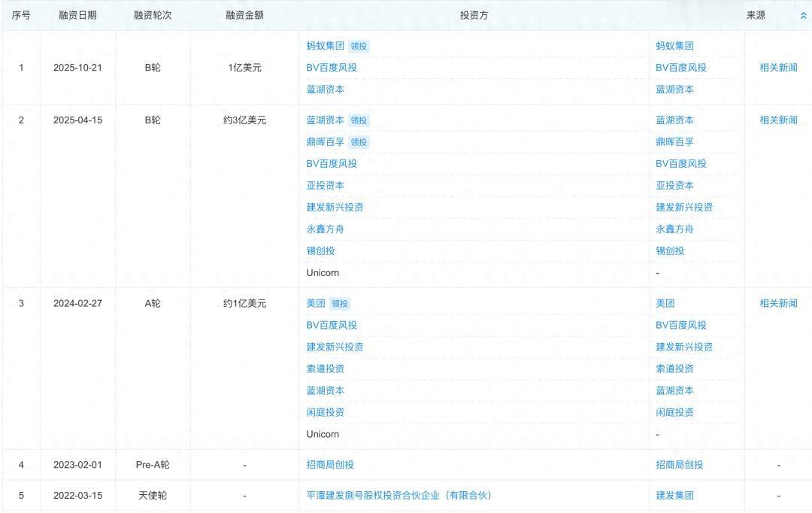Open 相关新闻 for the 2025-10-21 B轮 round
The width and height of the screenshot is (812, 513).
coord(777,68)
